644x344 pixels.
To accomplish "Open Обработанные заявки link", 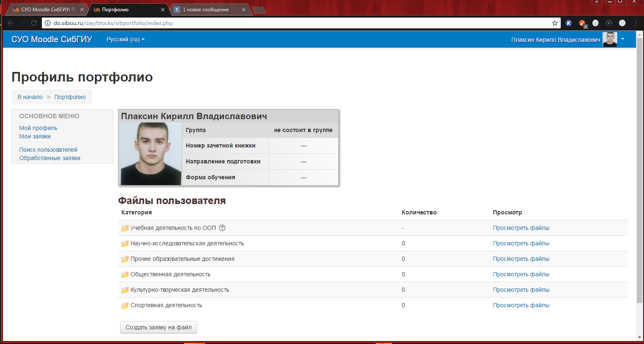I will point(50,158).
